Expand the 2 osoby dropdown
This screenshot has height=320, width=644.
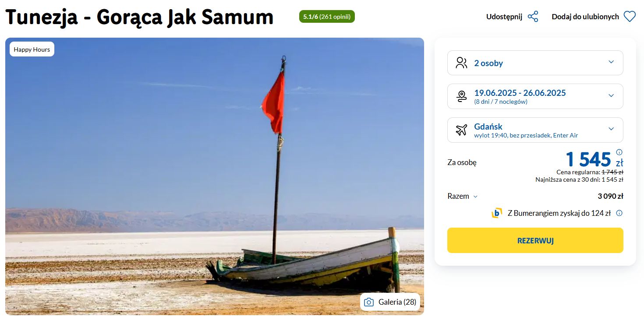coord(535,63)
